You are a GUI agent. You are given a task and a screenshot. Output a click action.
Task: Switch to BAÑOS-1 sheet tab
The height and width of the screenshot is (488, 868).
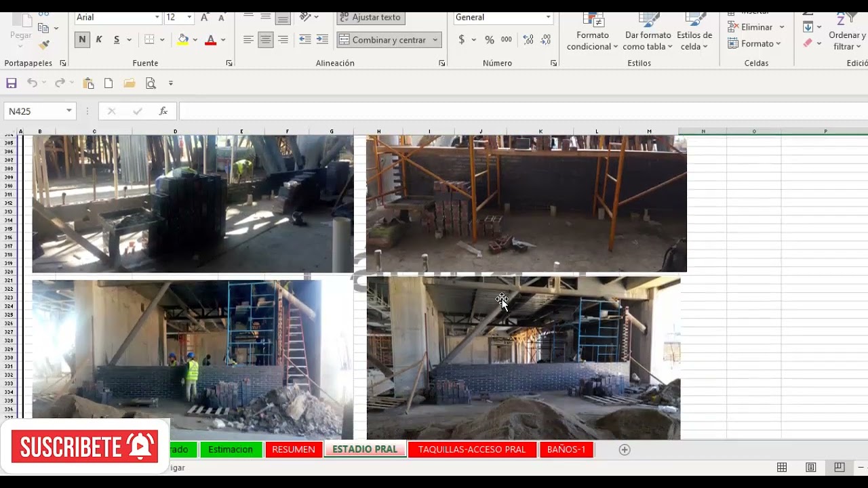point(566,449)
